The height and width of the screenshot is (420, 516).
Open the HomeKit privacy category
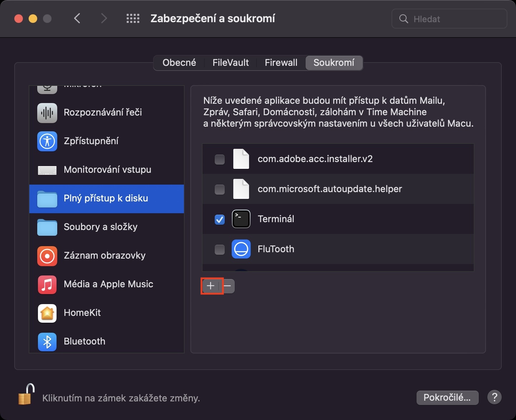click(82, 313)
